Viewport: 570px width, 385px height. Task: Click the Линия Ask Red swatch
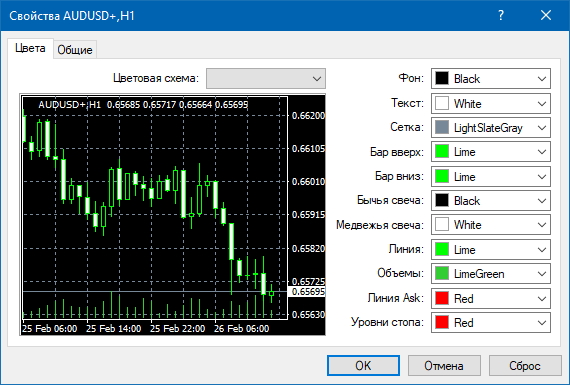(x=442, y=298)
